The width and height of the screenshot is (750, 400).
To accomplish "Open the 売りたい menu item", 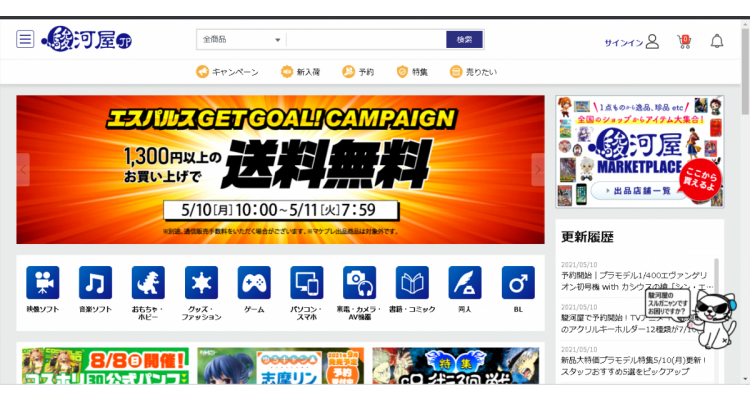I will [474, 72].
